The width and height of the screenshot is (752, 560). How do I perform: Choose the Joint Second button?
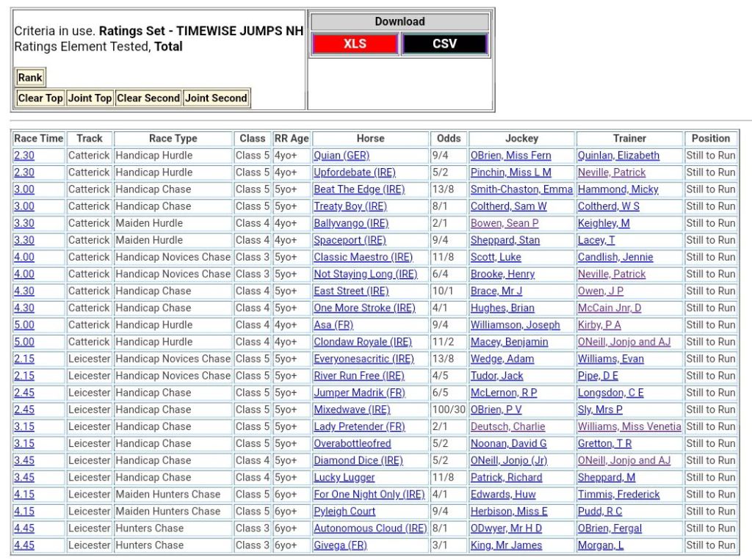[x=216, y=98]
